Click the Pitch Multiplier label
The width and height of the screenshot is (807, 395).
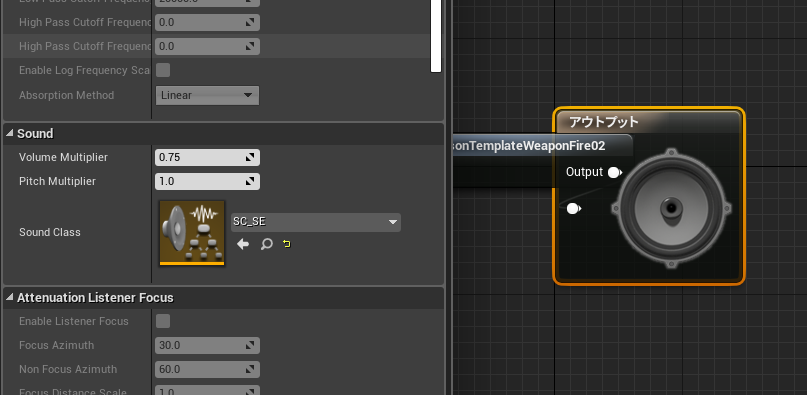(x=57, y=181)
